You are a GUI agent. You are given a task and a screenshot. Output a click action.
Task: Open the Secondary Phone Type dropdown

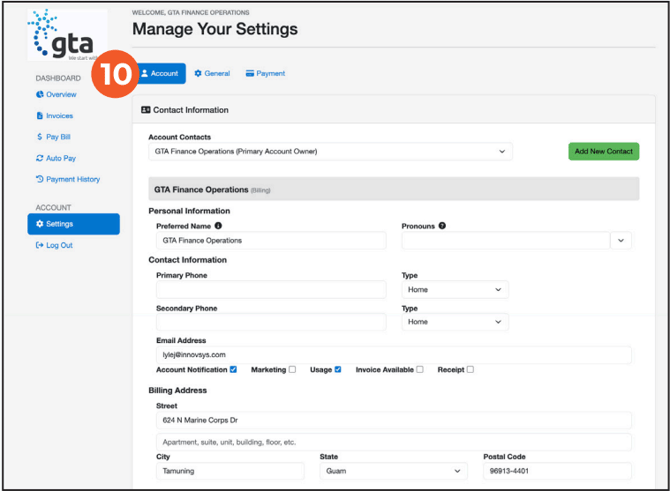click(x=455, y=322)
